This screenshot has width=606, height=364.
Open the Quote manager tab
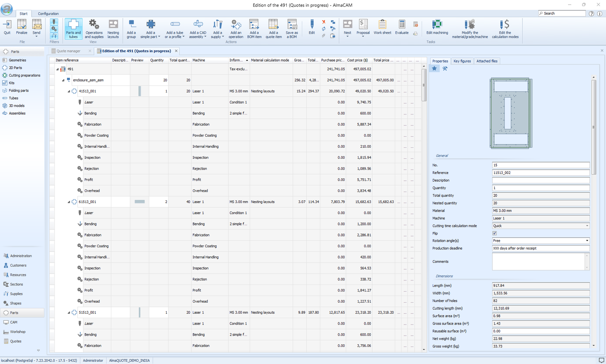[x=69, y=51]
